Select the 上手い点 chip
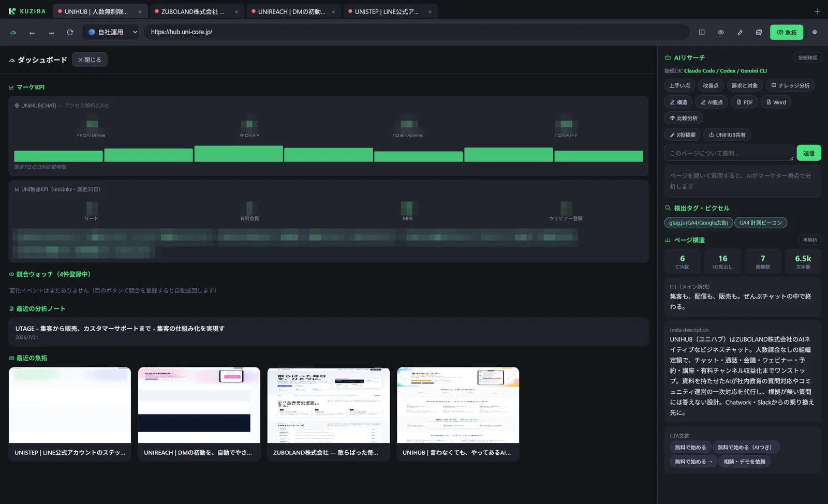The width and height of the screenshot is (828, 504). coord(679,85)
